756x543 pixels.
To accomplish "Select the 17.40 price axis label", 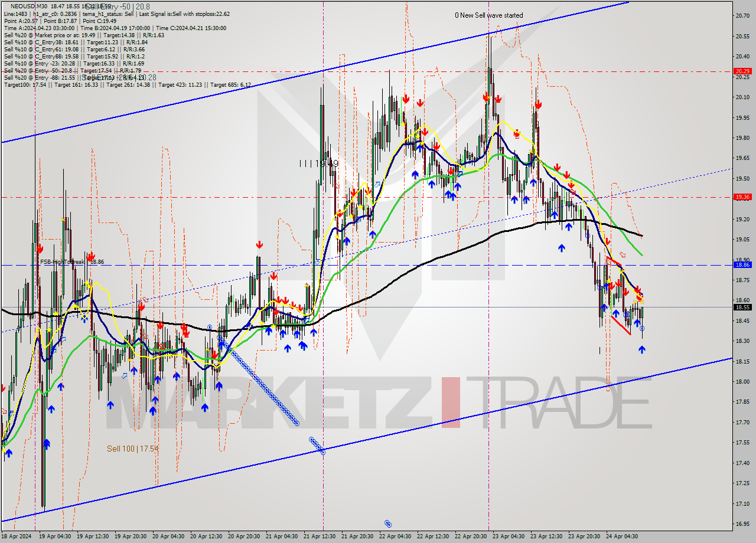I will [742, 463].
